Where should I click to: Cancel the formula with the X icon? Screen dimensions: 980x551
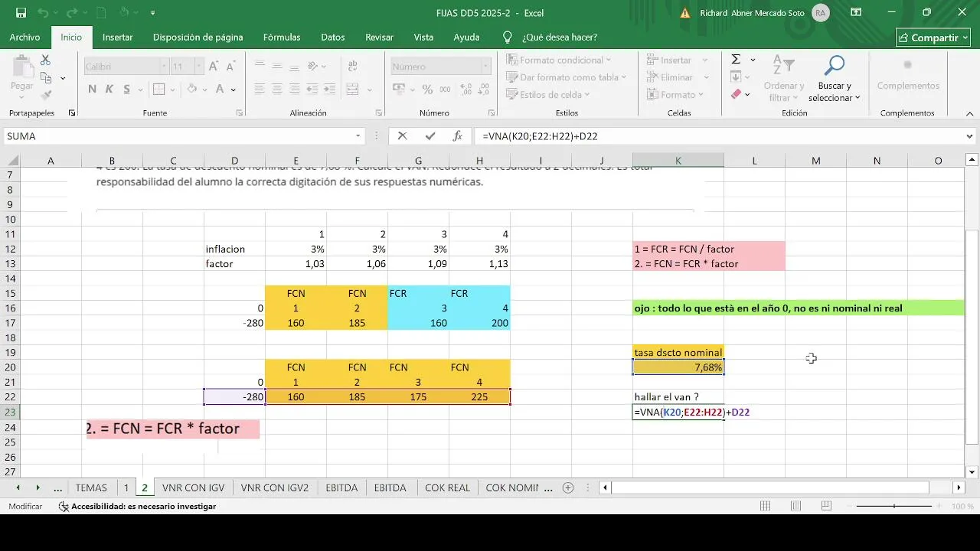pyautogui.click(x=402, y=136)
